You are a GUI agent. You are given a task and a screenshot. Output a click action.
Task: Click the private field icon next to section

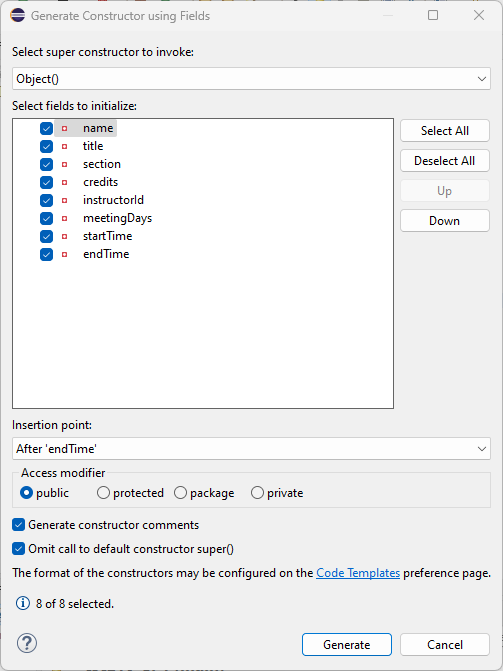(x=65, y=164)
